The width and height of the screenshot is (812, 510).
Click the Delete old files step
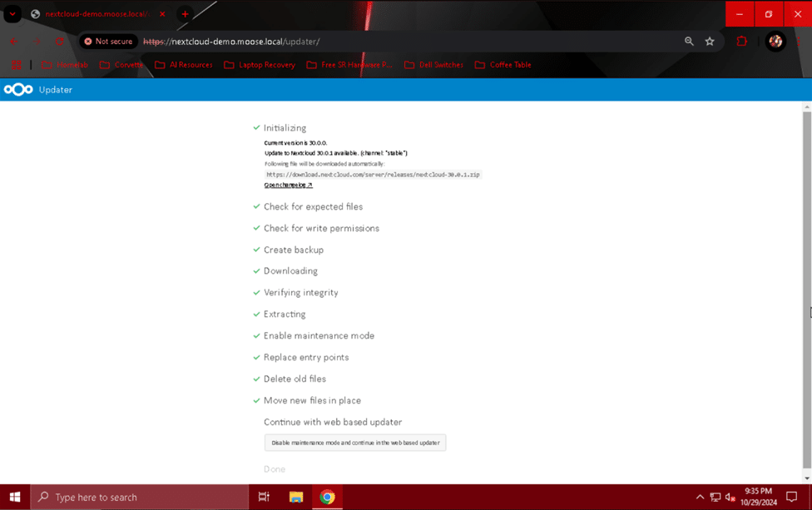click(295, 379)
